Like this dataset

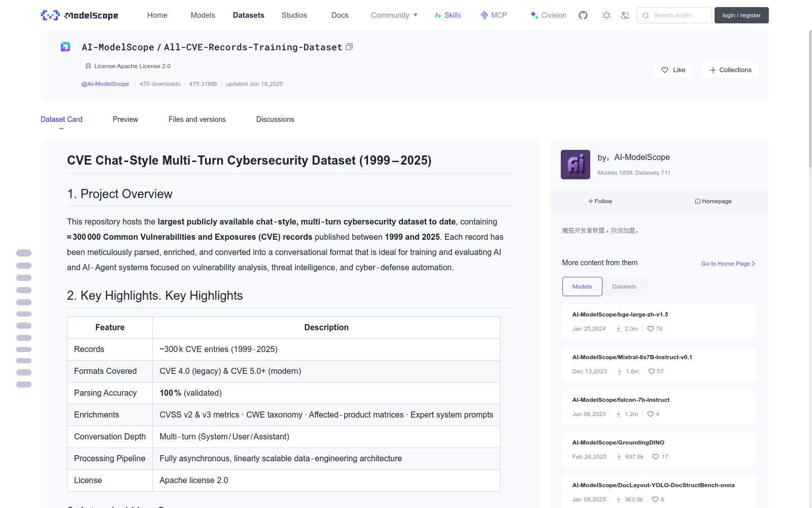pyautogui.click(x=672, y=70)
